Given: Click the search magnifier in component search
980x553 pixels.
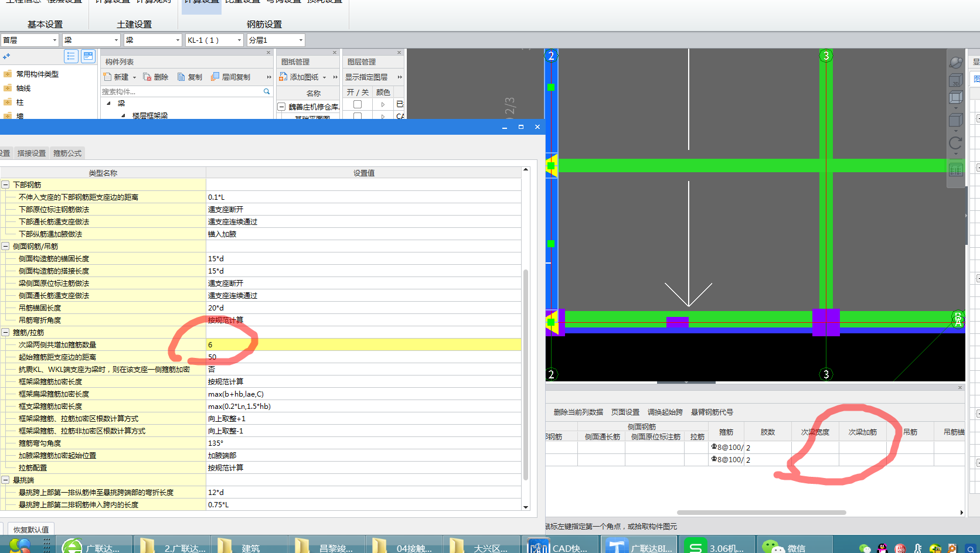Looking at the screenshot, I should (x=267, y=91).
